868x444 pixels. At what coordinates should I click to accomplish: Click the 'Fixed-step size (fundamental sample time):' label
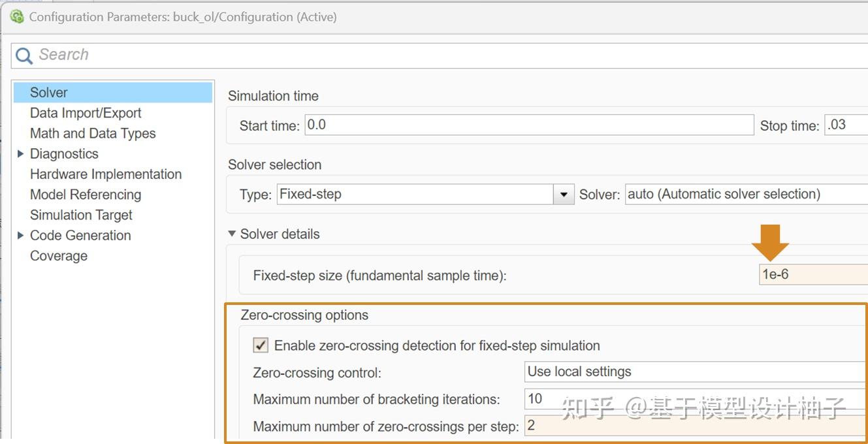click(379, 276)
